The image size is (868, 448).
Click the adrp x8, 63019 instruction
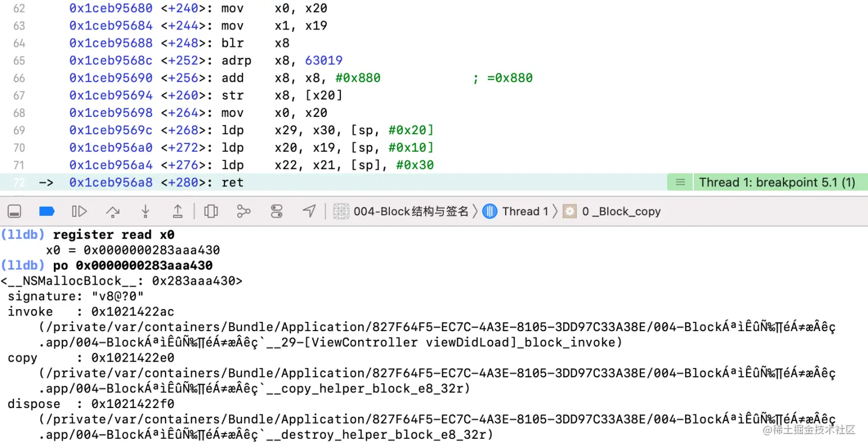coord(282,61)
